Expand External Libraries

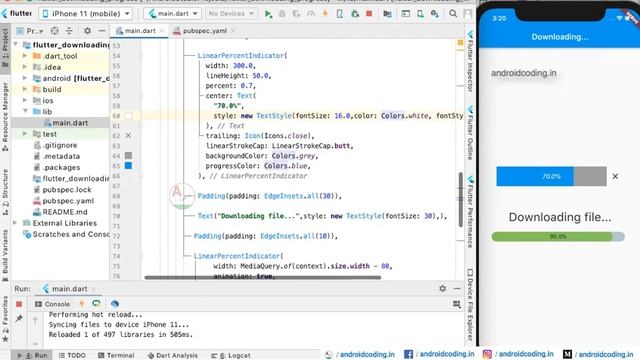pyautogui.click(x=15, y=223)
